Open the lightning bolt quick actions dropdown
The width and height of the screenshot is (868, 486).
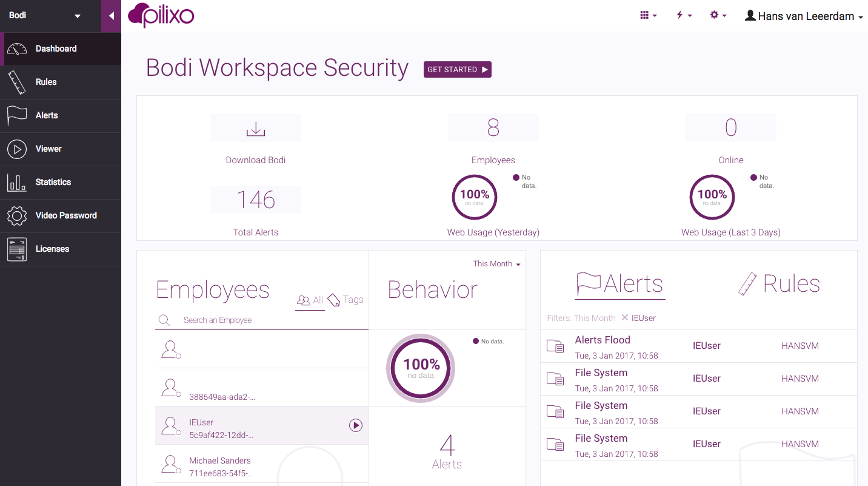684,16
